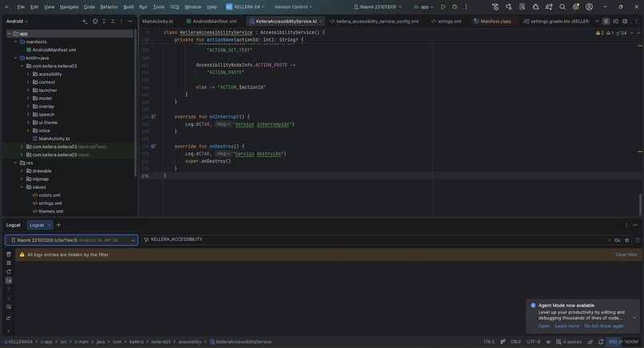Open the Xiaomi device selector dropdown in toolbar

[377, 6]
